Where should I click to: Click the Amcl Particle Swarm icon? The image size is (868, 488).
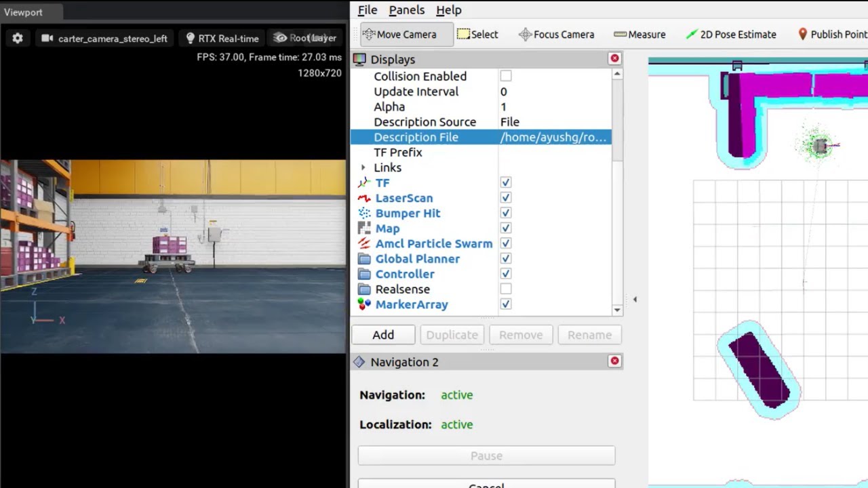(x=364, y=243)
